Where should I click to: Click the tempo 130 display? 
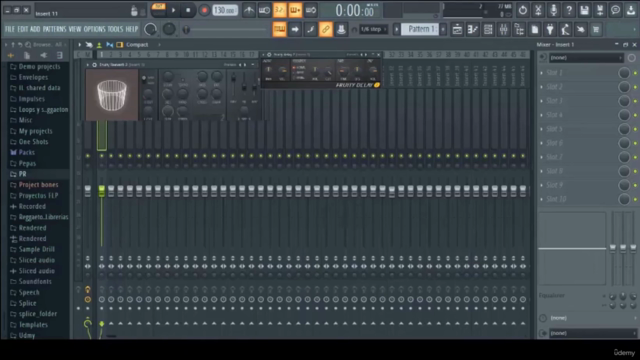pyautogui.click(x=225, y=10)
